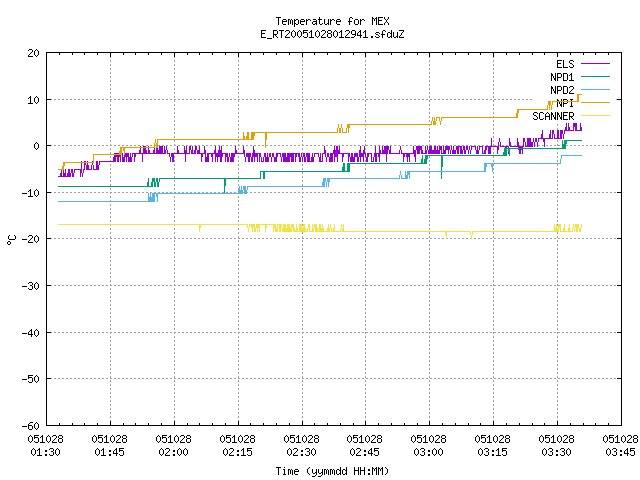Click the blue NPD2 legend line sample
This screenshot has width=640, height=480.
595,89
